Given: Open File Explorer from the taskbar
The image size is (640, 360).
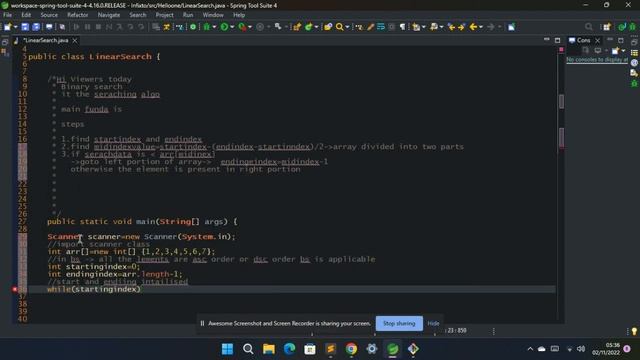Looking at the screenshot, I should point(269,349).
